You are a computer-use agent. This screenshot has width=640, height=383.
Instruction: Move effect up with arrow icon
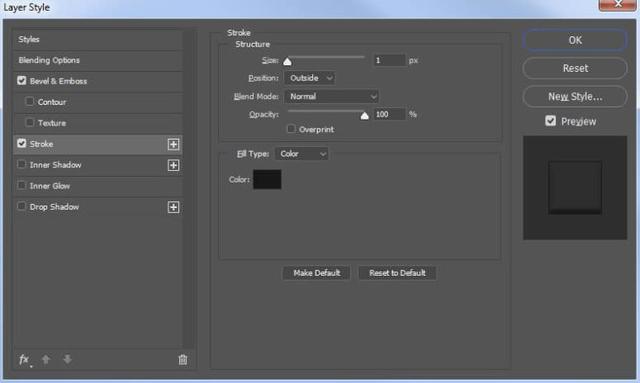coord(46,359)
